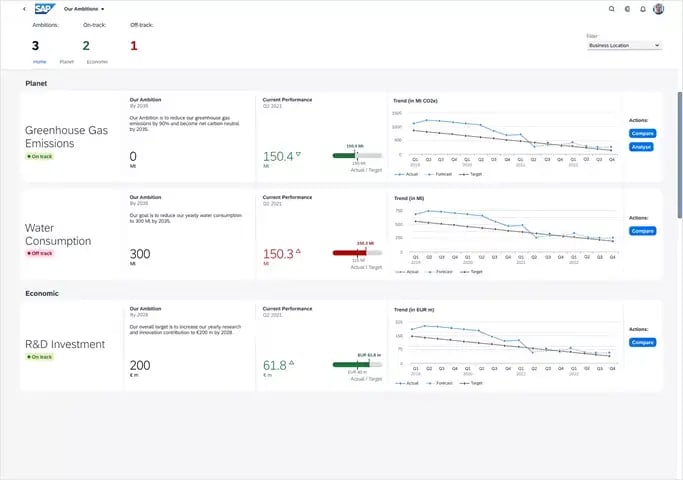This screenshot has width=683, height=480.
Task: Click Target legend in Water Consumption chart
Action: (472, 272)
